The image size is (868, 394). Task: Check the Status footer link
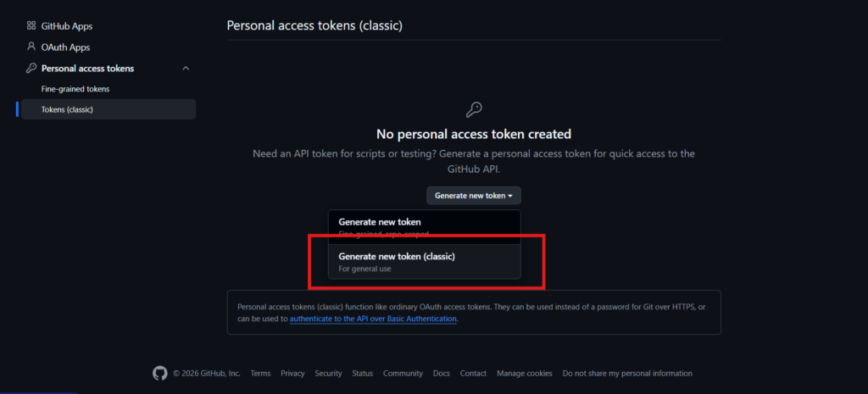(362, 374)
